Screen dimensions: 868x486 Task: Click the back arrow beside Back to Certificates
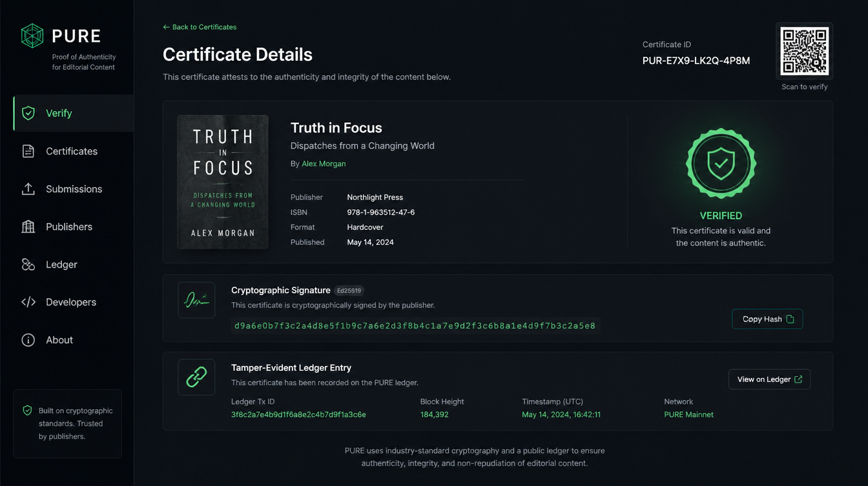tap(166, 27)
